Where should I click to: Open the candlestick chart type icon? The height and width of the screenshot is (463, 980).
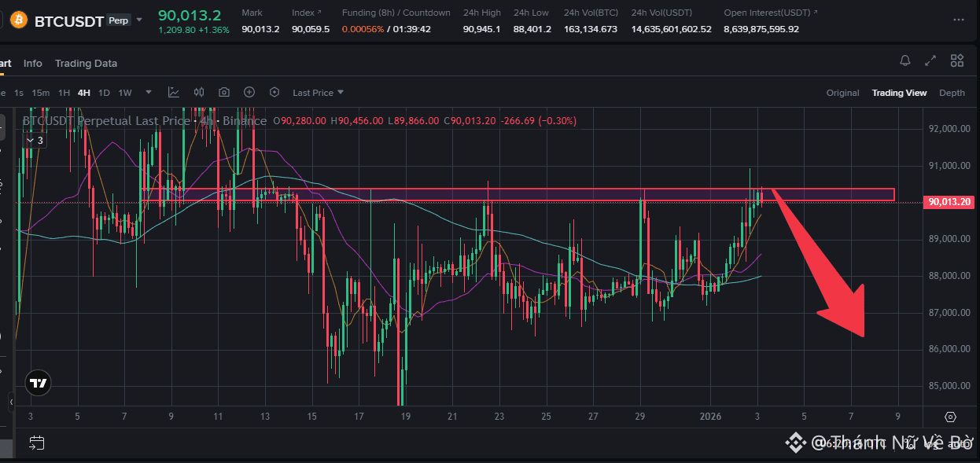199,92
